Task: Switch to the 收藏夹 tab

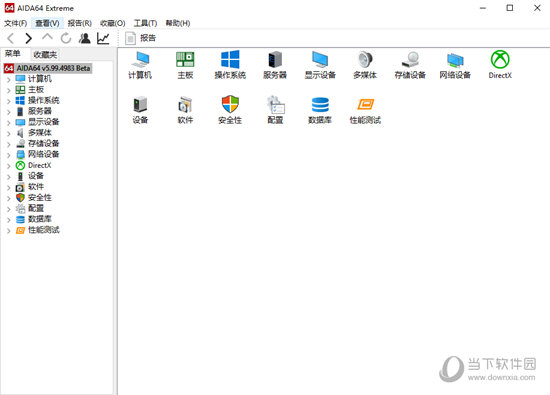Action: (45, 55)
